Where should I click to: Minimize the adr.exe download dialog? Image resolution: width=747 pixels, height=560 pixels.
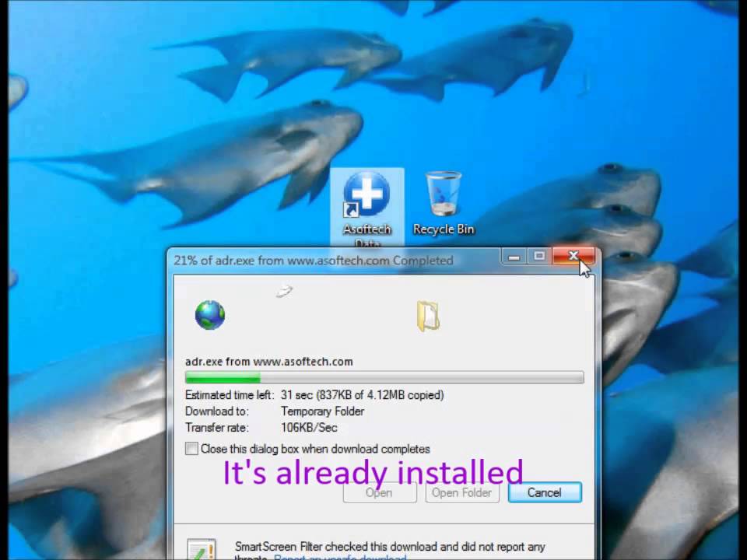[x=514, y=256]
